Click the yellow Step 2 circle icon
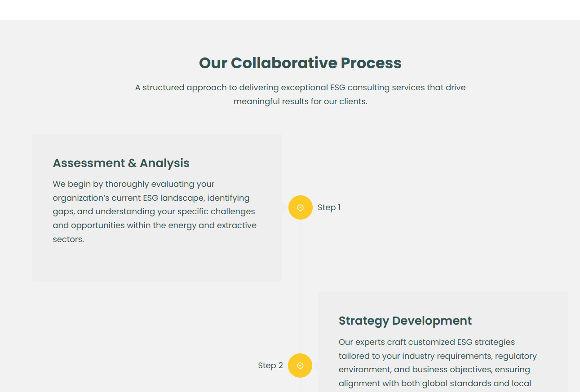Image resolution: width=580 pixels, height=392 pixels. pos(300,366)
